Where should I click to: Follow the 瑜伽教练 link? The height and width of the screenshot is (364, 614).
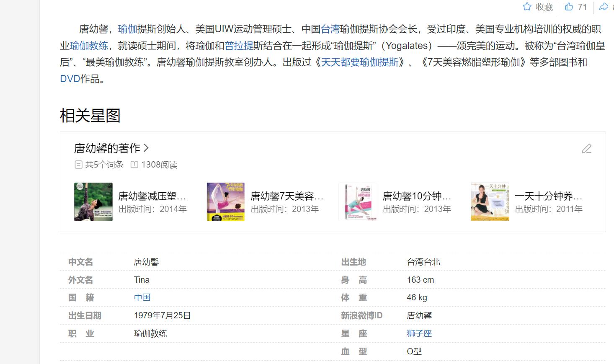(x=89, y=46)
